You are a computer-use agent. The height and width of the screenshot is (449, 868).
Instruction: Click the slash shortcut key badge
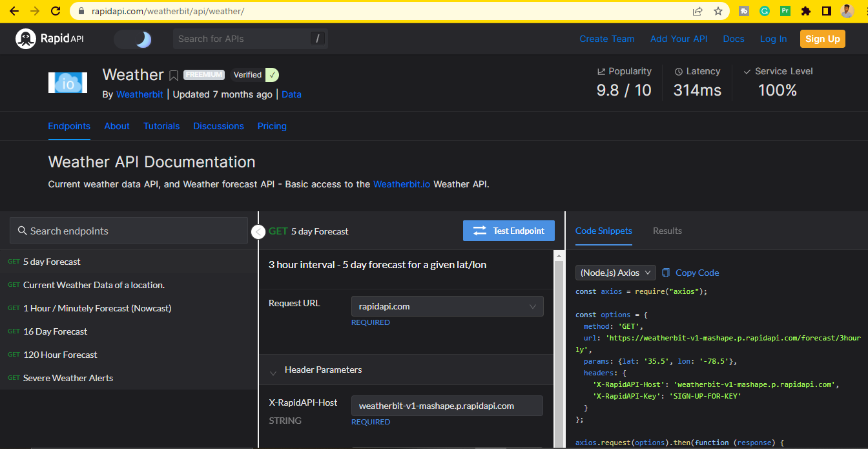[317, 39]
